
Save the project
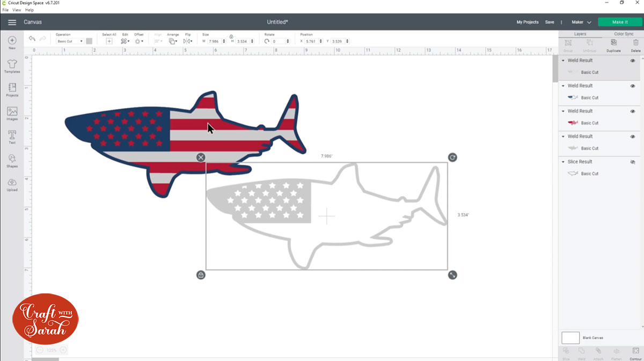coord(550,22)
